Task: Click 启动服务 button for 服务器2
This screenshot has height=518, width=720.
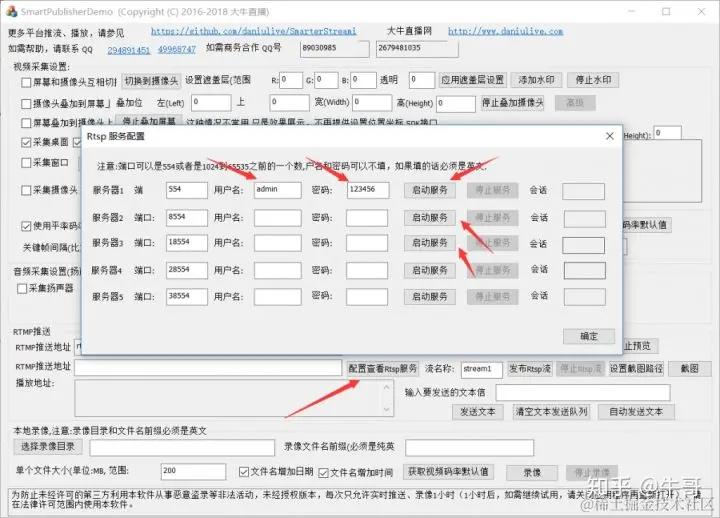Action: click(x=430, y=218)
